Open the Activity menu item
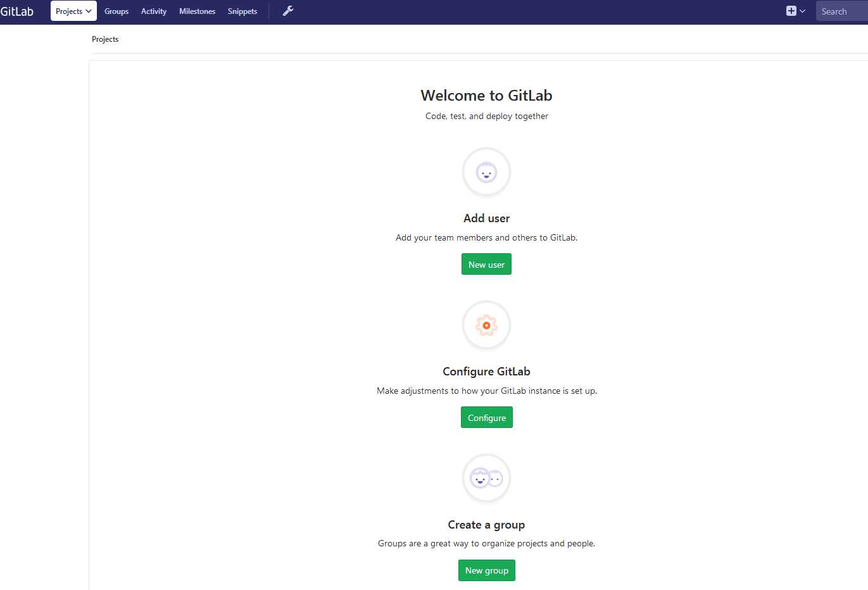This screenshot has height=590, width=868. [154, 11]
